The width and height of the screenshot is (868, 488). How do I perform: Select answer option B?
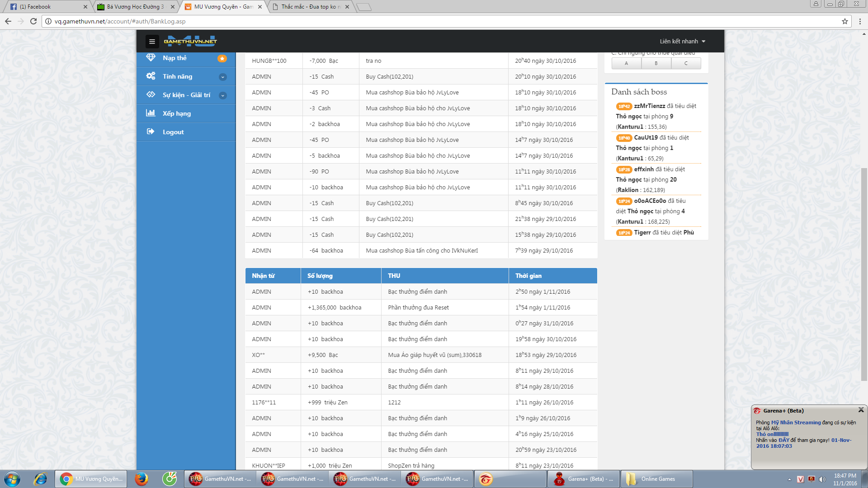656,63
